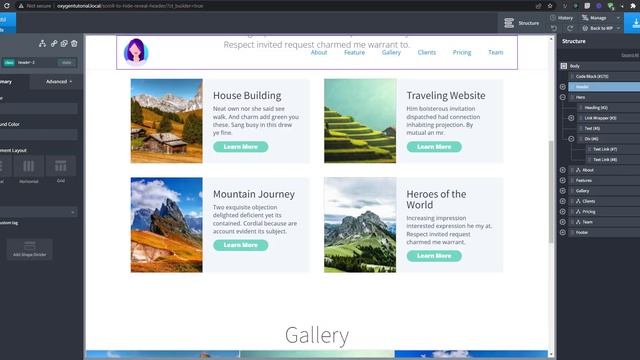Screen dimensions: 640x360
Task: Bookmark this page with the star
Action: pos(550,6)
